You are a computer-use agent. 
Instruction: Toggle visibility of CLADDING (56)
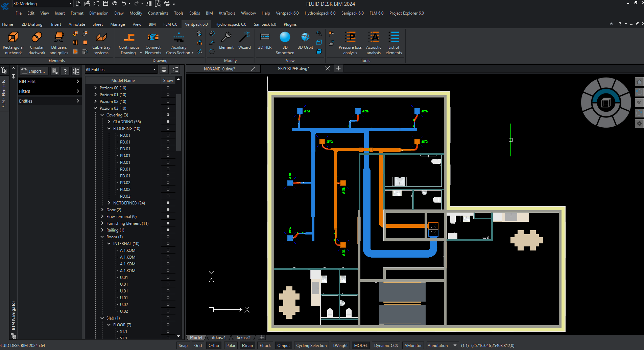coord(168,122)
